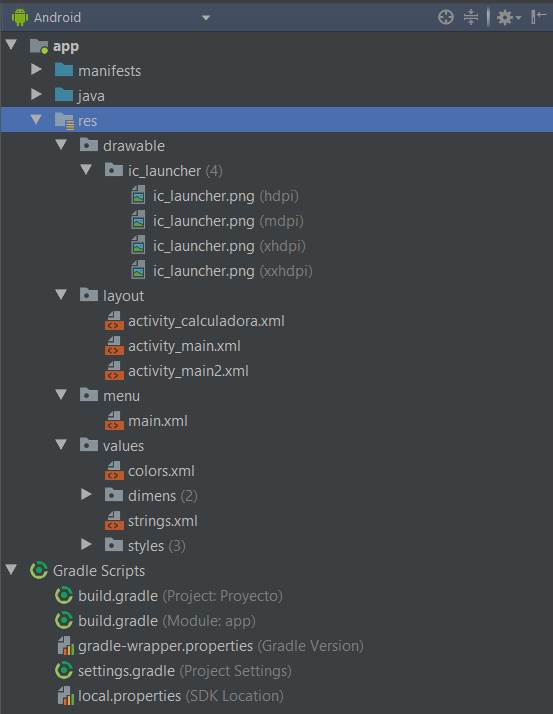Expand the java folder arrow
Screen dimensions: 553x714
(36, 94)
